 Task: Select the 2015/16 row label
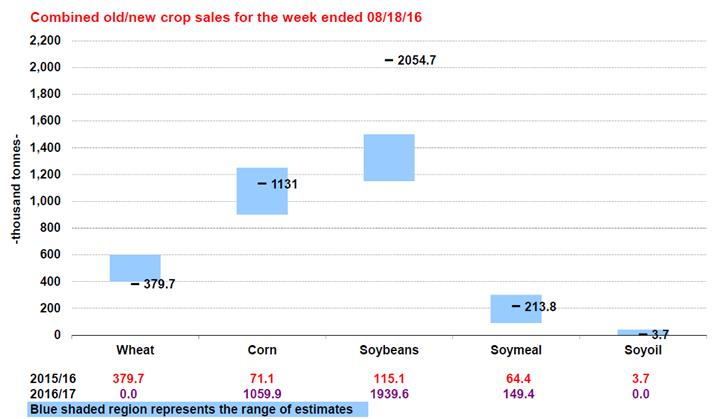(25, 381)
